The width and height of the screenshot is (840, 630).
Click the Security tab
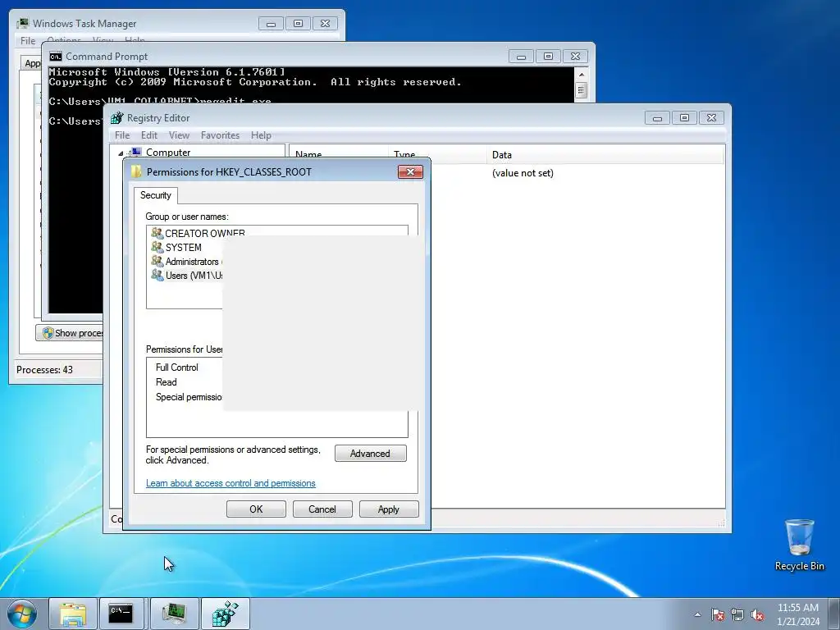(x=156, y=195)
